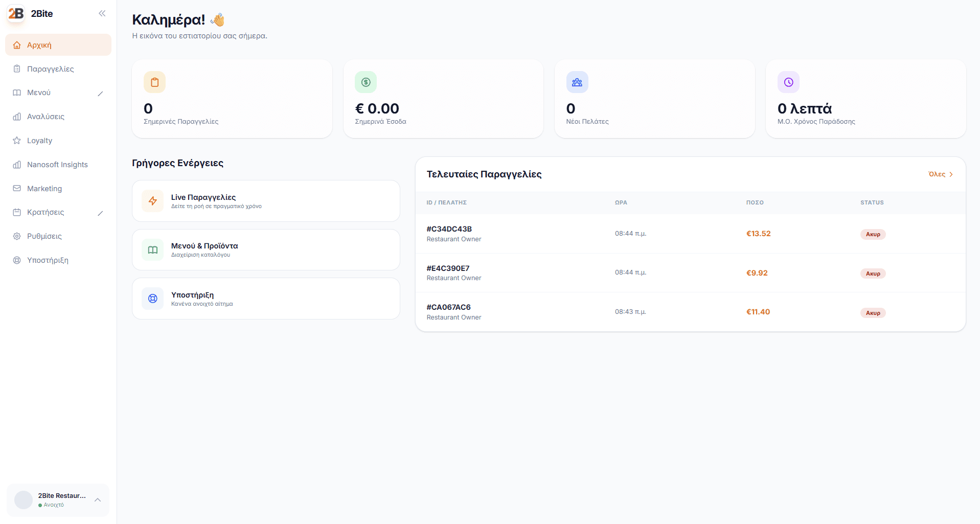The image size is (980, 524).
Task: Click time 08:43 π.μ.
Action: pyautogui.click(x=630, y=312)
